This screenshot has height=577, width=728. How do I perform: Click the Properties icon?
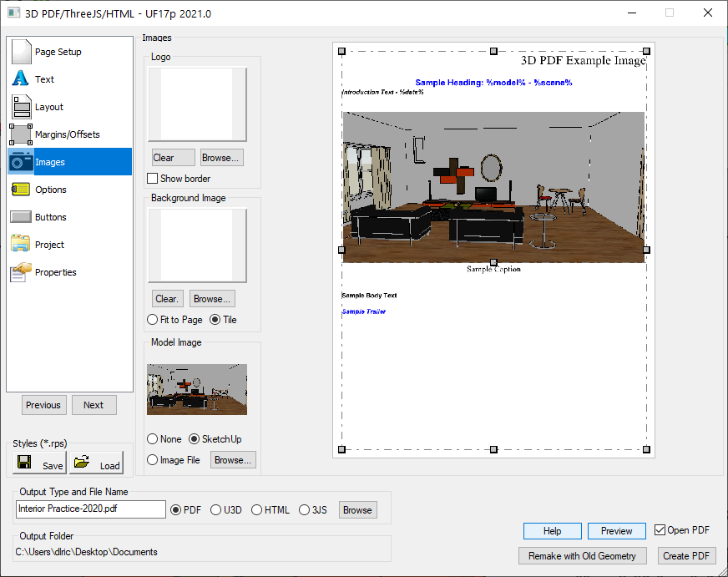click(21, 271)
